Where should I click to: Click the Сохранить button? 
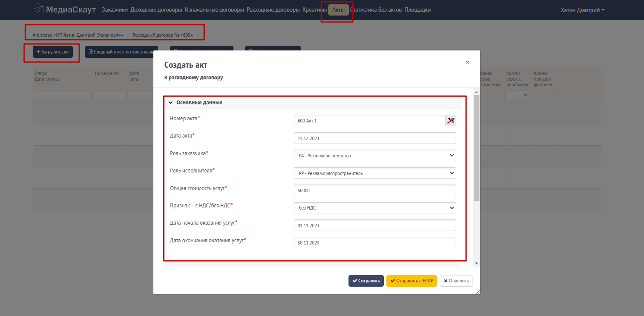pos(366,281)
